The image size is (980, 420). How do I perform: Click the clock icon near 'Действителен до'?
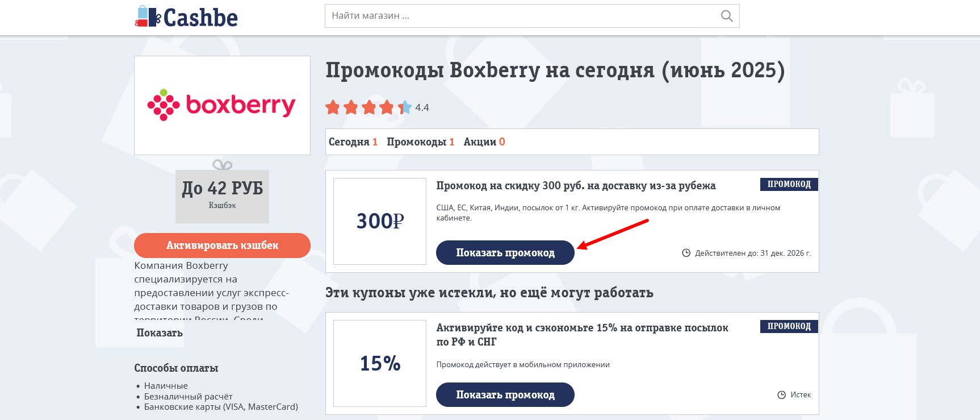pyautogui.click(x=686, y=253)
